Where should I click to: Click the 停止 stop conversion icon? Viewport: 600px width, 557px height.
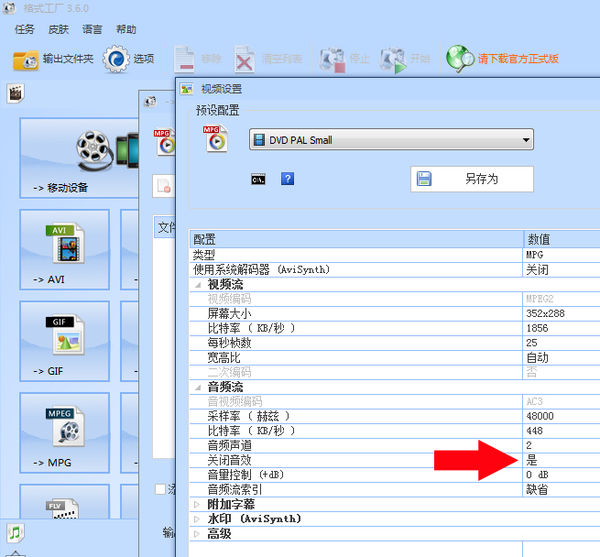click(332, 60)
